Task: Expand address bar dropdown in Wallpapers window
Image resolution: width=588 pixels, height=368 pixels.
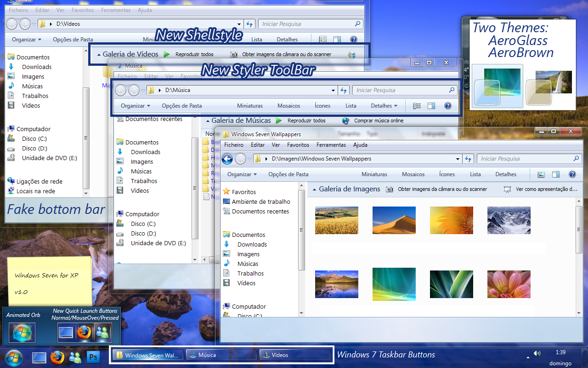Action: click(458, 159)
